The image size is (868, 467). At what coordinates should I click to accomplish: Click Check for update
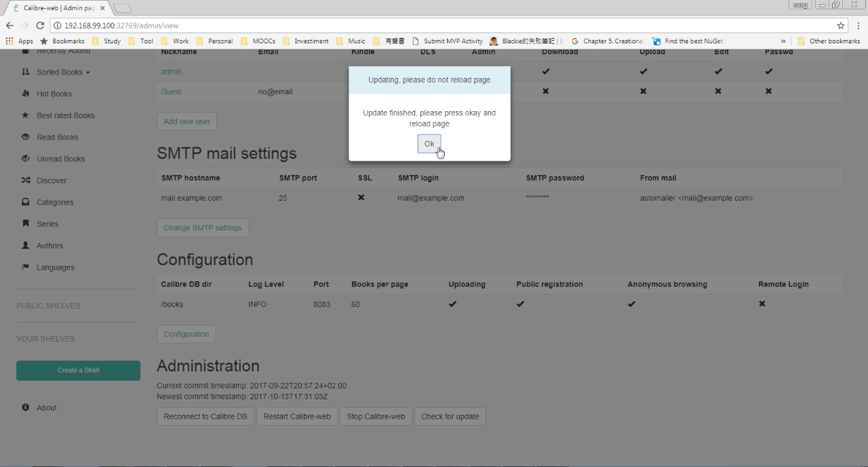click(x=450, y=417)
